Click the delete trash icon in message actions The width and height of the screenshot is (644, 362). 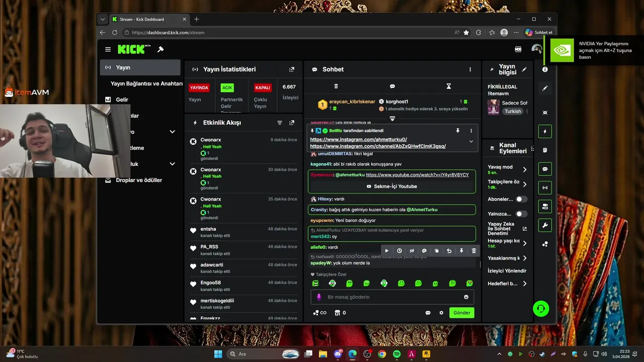coord(474,251)
